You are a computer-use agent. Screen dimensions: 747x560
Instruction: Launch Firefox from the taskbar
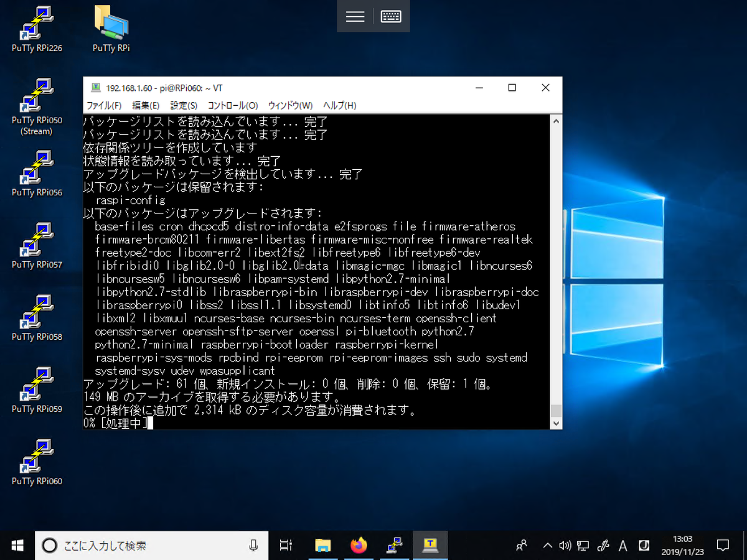pyautogui.click(x=359, y=546)
